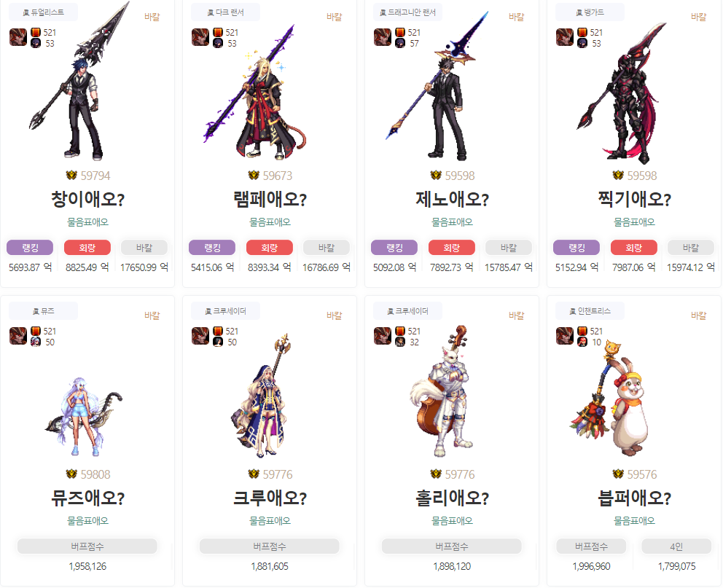Image resolution: width=723 pixels, height=588 pixels.
Task: Click the 회랑 tab on the 찍기애오? card
Action: [x=633, y=248]
